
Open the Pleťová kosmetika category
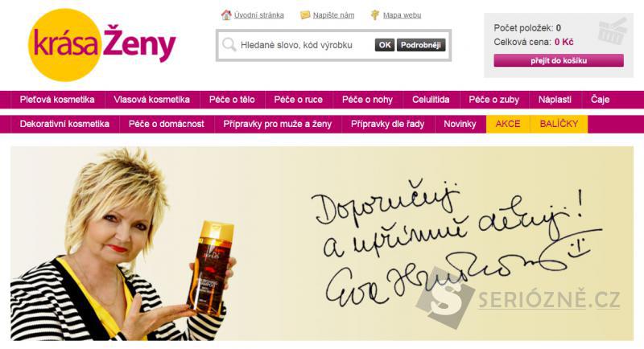pyautogui.click(x=57, y=100)
